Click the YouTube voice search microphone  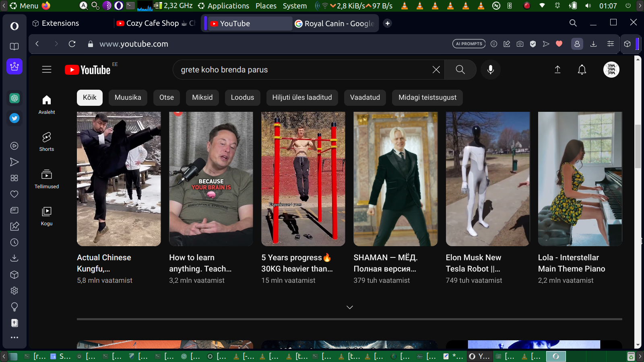tap(490, 70)
